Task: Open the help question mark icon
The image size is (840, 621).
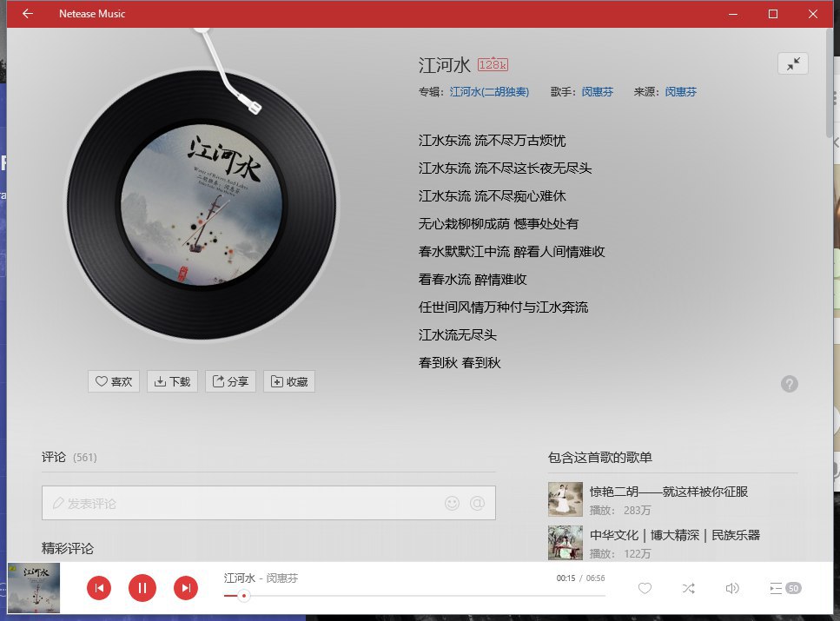Action: click(789, 384)
